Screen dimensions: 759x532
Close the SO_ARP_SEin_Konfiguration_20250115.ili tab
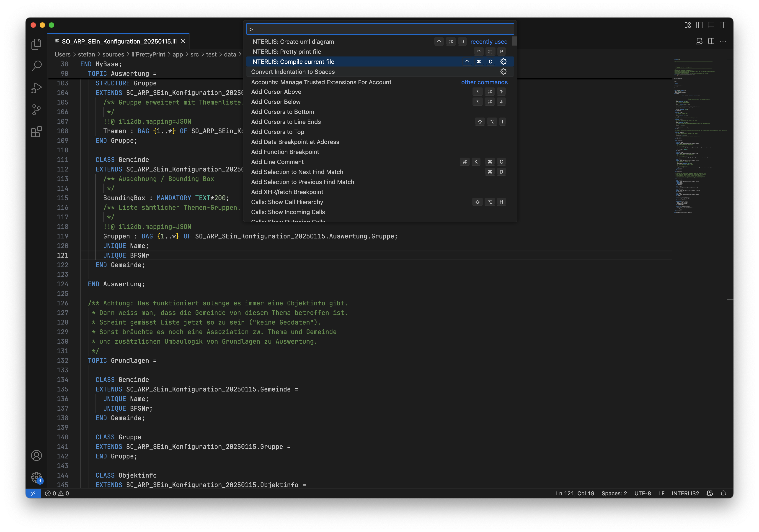click(183, 41)
